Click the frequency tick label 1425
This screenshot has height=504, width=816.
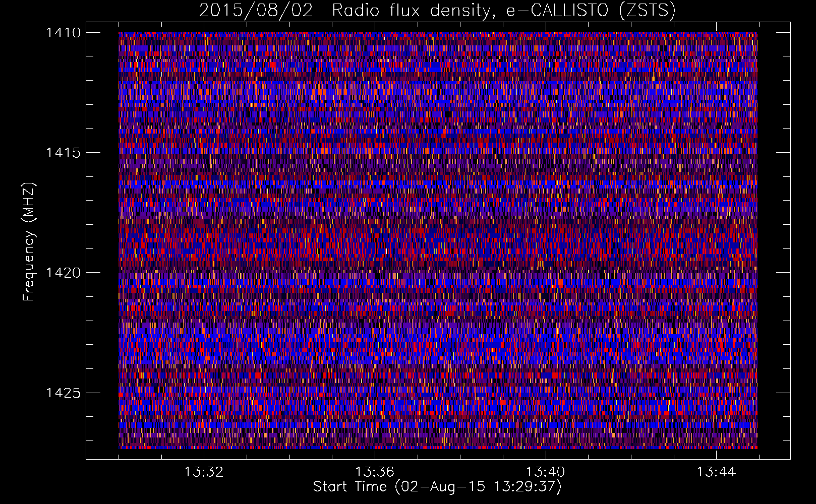click(63, 393)
